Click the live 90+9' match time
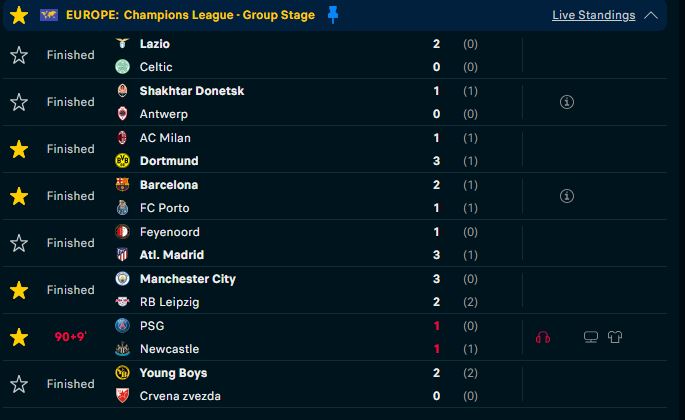685x420 pixels. tap(70, 337)
